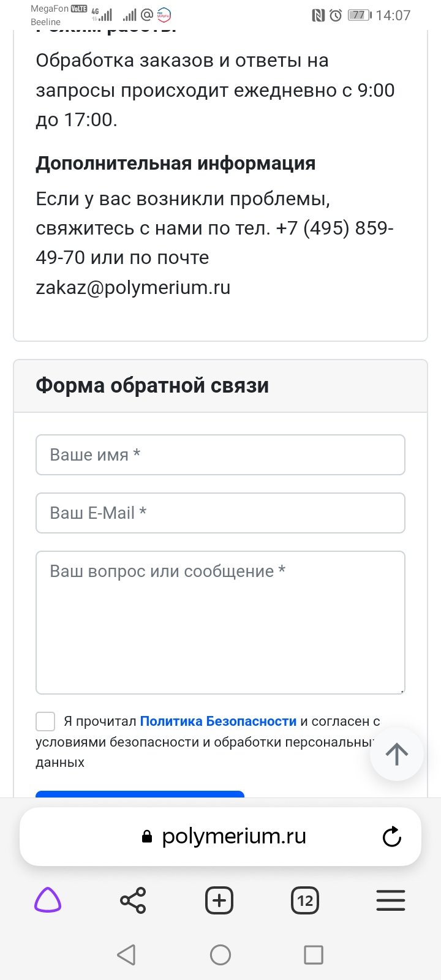Tap the polymerium.ru address bar
The width and height of the screenshot is (441, 980).
point(221,837)
